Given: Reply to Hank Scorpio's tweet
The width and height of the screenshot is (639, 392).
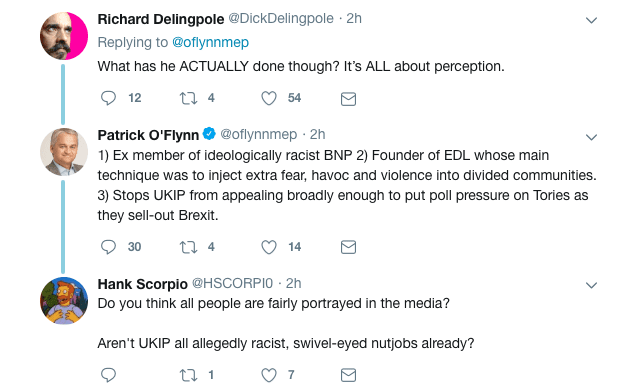Looking at the screenshot, I should [108, 375].
